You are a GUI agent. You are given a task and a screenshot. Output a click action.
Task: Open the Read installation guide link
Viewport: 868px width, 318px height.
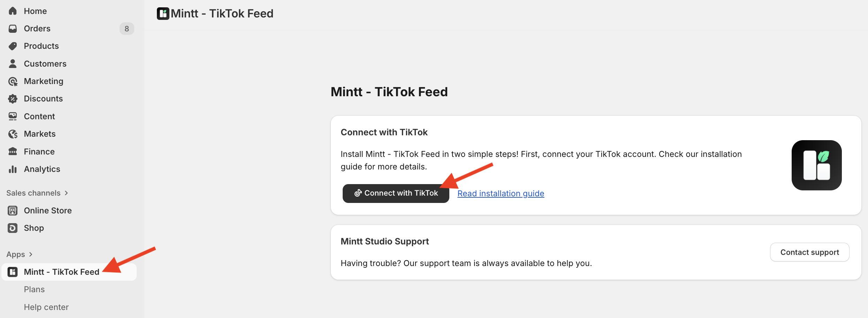500,193
